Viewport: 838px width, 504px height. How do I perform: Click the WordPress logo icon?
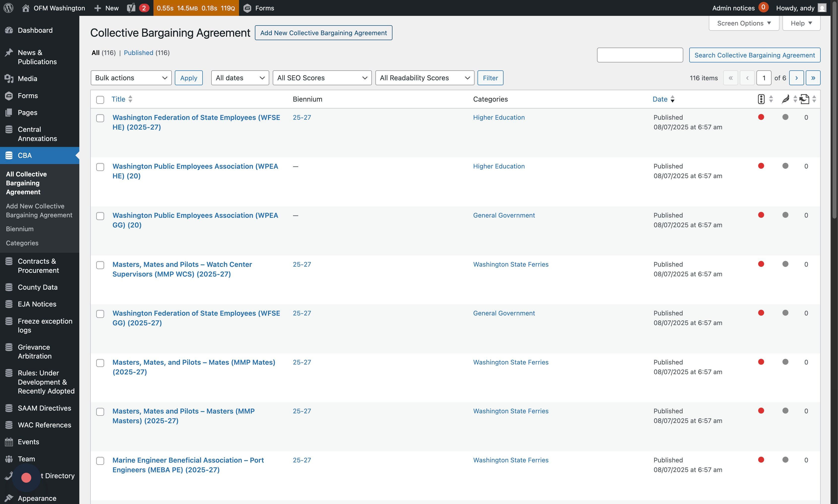(x=8, y=8)
